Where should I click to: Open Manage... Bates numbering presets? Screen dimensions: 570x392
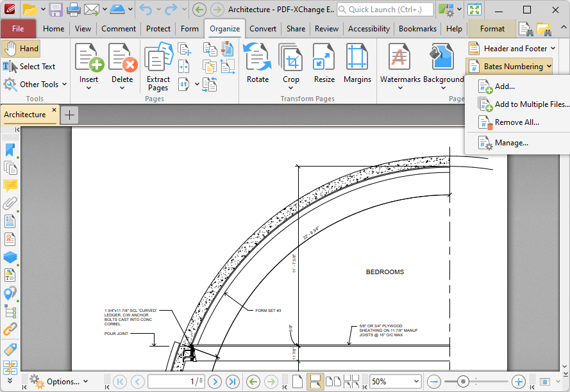pos(511,143)
